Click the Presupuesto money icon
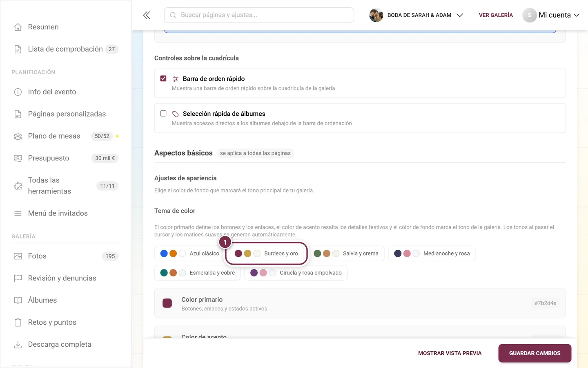The image size is (588, 368). tap(18, 158)
